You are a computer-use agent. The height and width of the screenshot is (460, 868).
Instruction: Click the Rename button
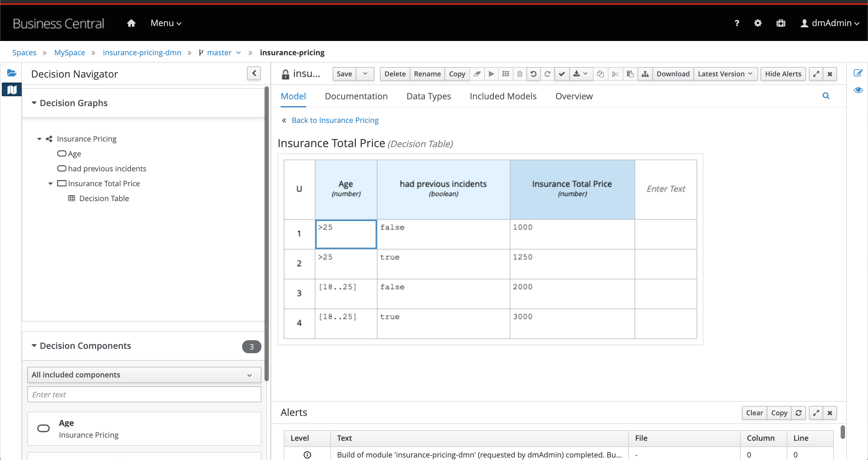(x=427, y=74)
